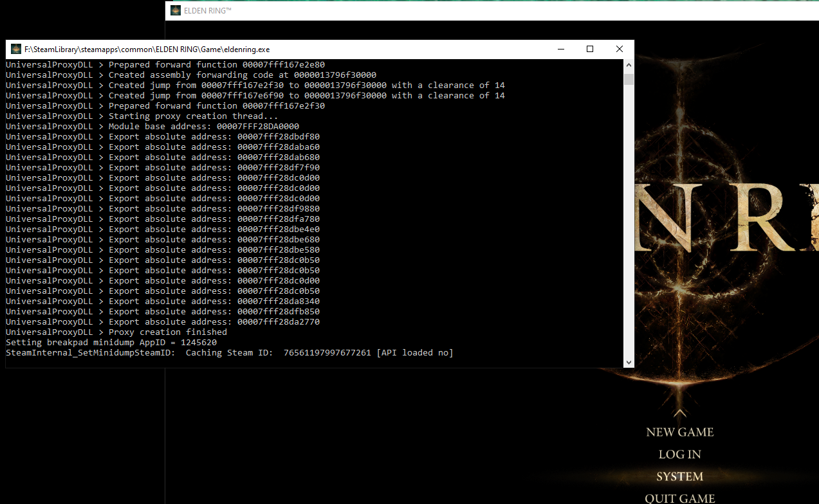Click export address 00007fff28dbe4e0 line

click(163, 230)
